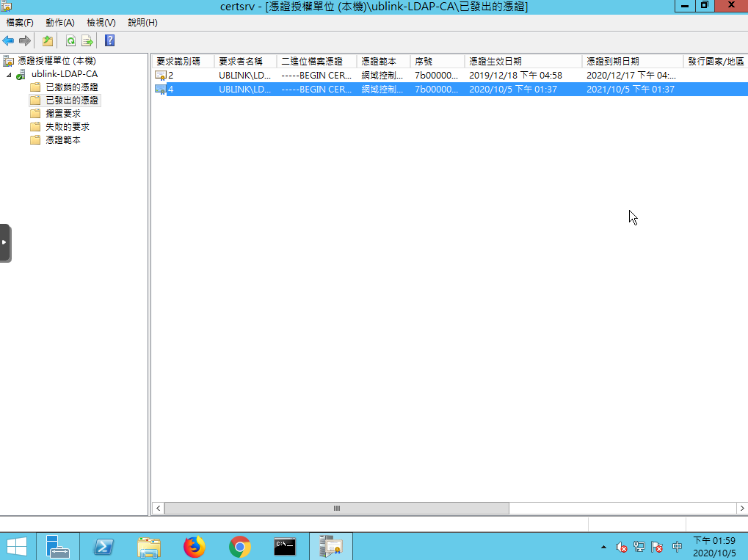Viewport: 748px width, 560px height.
Task: Collapse the ublink-LDAP-CA tree node
Action: tap(9, 75)
